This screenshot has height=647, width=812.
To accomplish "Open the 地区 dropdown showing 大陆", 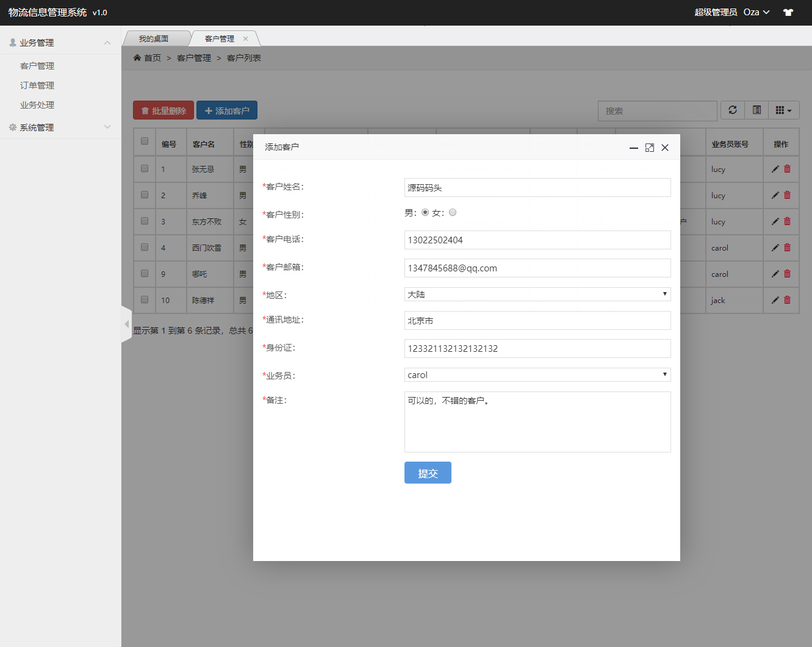I will [537, 294].
